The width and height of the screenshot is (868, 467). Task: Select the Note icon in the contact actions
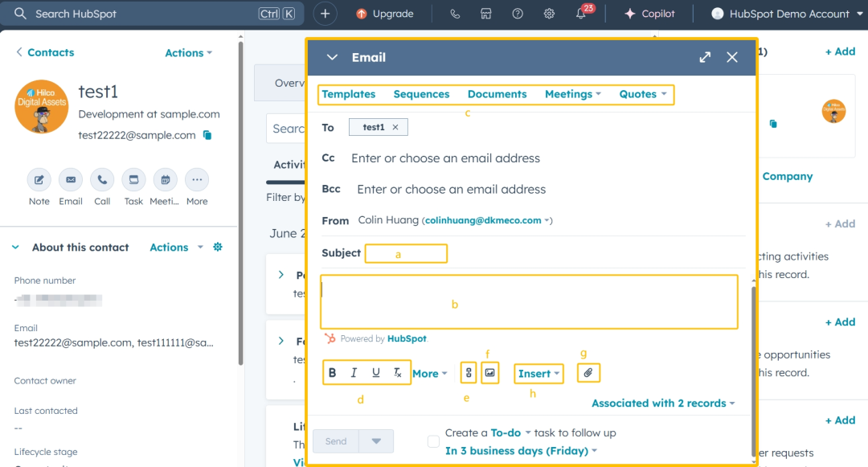pos(39,180)
